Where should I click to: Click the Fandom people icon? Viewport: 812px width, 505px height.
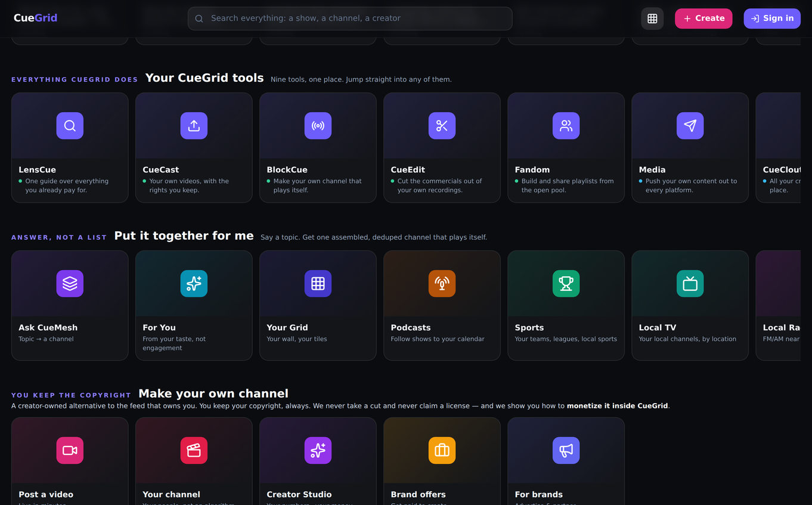click(x=566, y=126)
